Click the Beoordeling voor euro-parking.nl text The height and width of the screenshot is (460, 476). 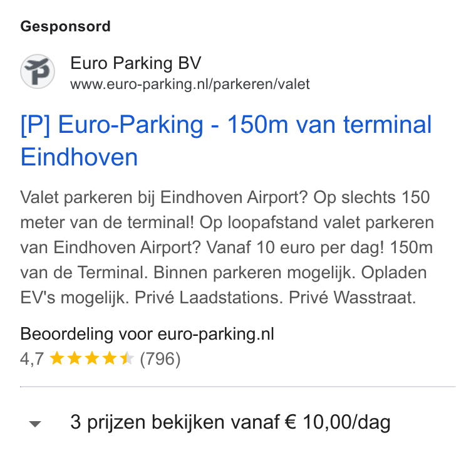click(x=147, y=334)
